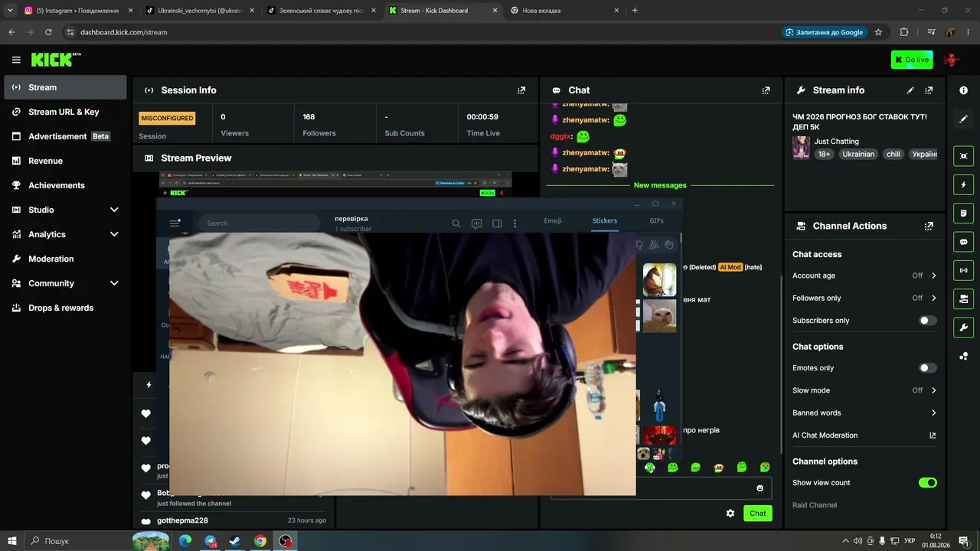The height and width of the screenshot is (551, 980).
Task: Click the Raid Channel option
Action: pyautogui.click(x=815, y=505)
